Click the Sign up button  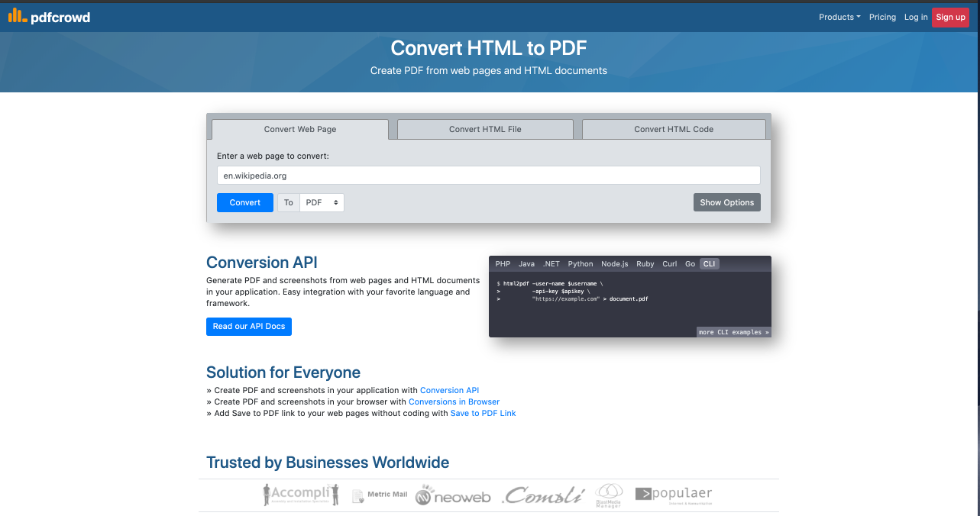(949, 17)
